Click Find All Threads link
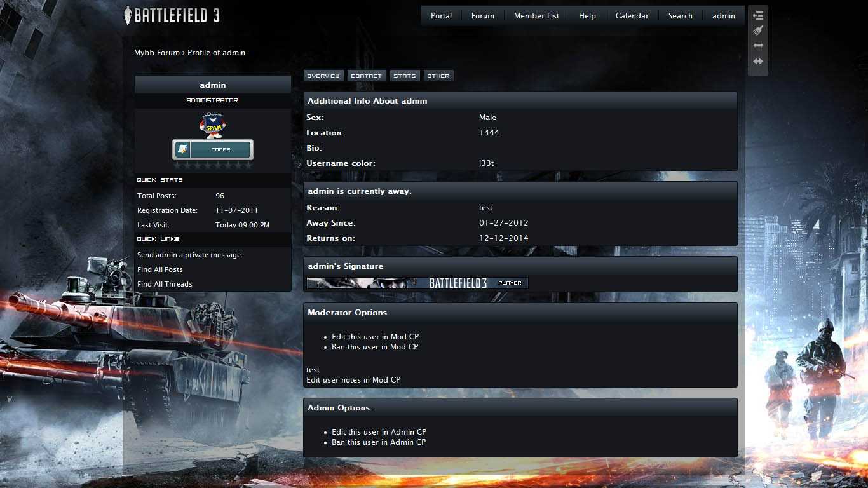Screen dimensions: 868x488 coord(165,284)
